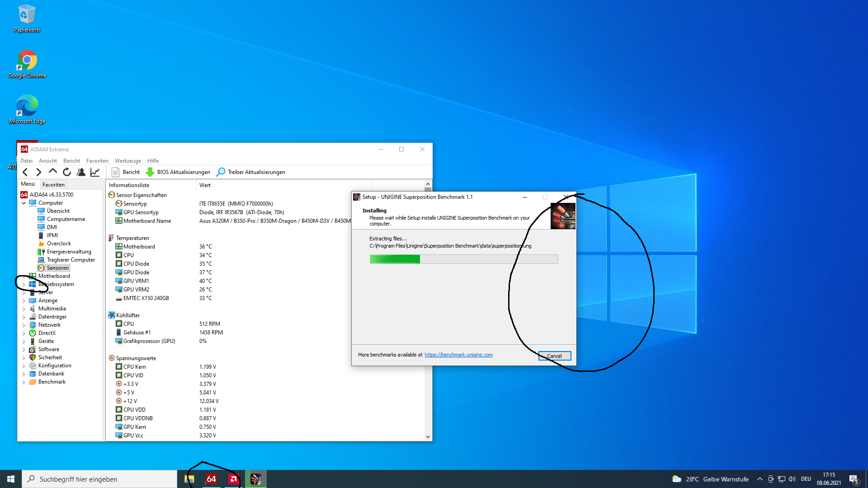This screenshot has width=868, height=488.
Task: Click the forward navigation arrow in the toolbar
Action: [39, 172]
